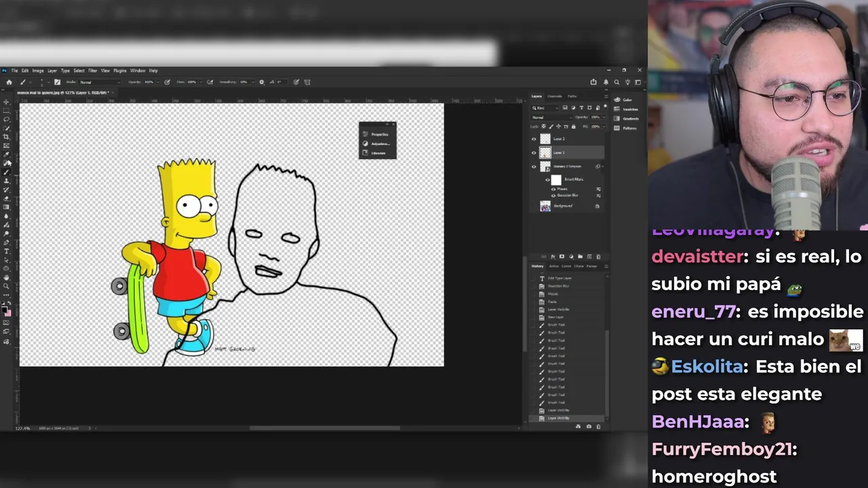Toggle Mosaic filter visibility eye
This screenshot has height=488, width=868.
[x=553, y=189]
